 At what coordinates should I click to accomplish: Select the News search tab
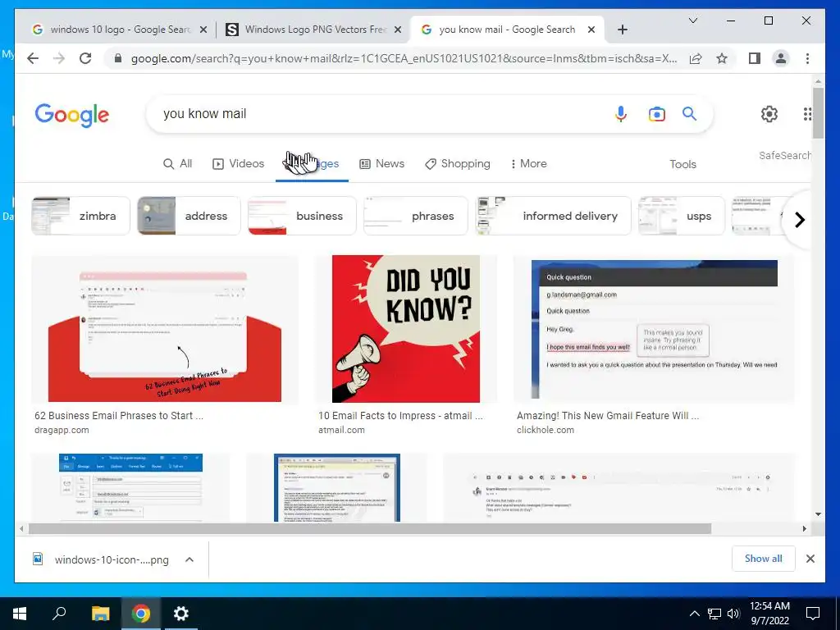pyautogui.click(x=381, y=163)
